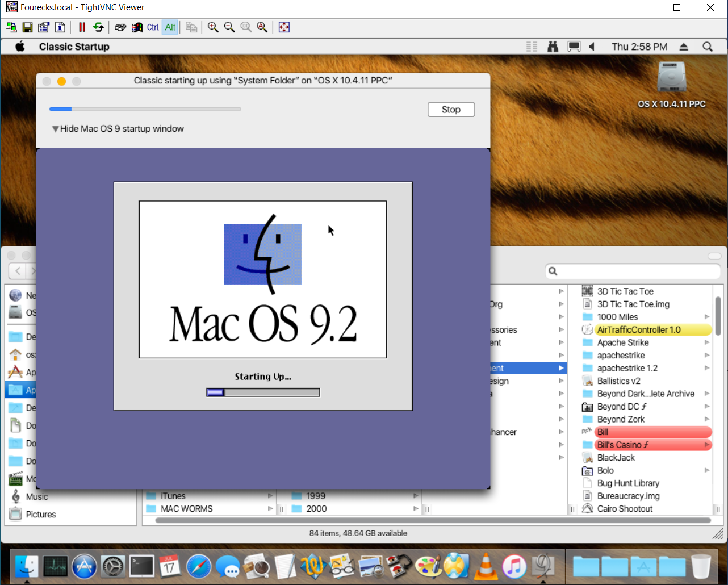The width and height of the screenshot is (728, 585).
Task: Click the Finder search field
Action: [x=633, y=271]
